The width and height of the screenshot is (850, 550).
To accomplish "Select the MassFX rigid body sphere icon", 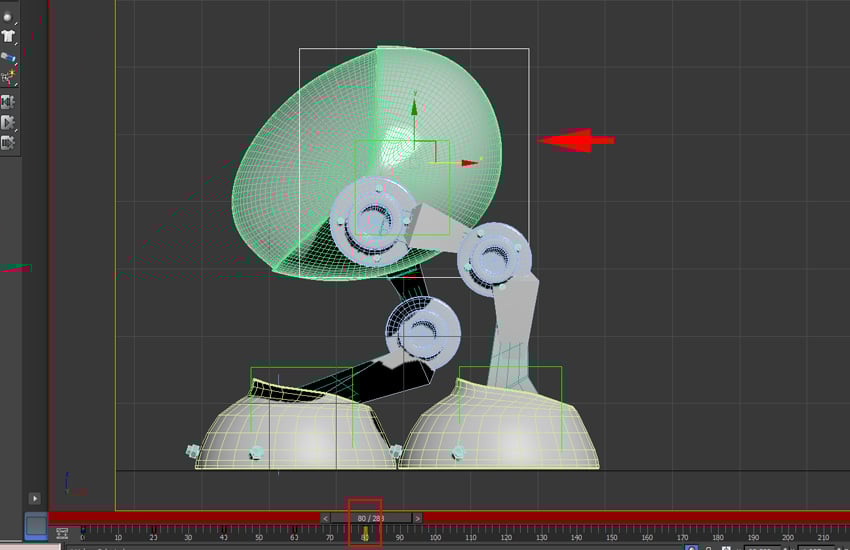I will [x=8, y=17].
